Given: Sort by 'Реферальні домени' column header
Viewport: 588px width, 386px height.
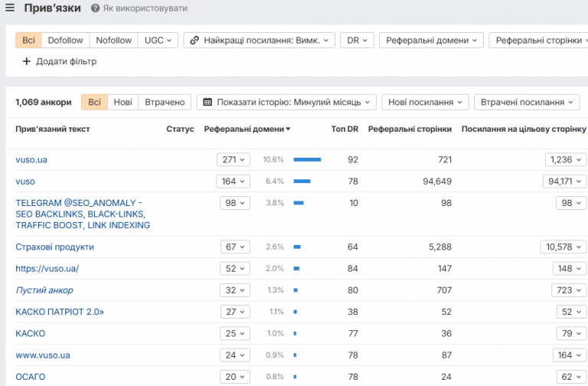Looking at the screenshot, I should (x=247, y=129).
